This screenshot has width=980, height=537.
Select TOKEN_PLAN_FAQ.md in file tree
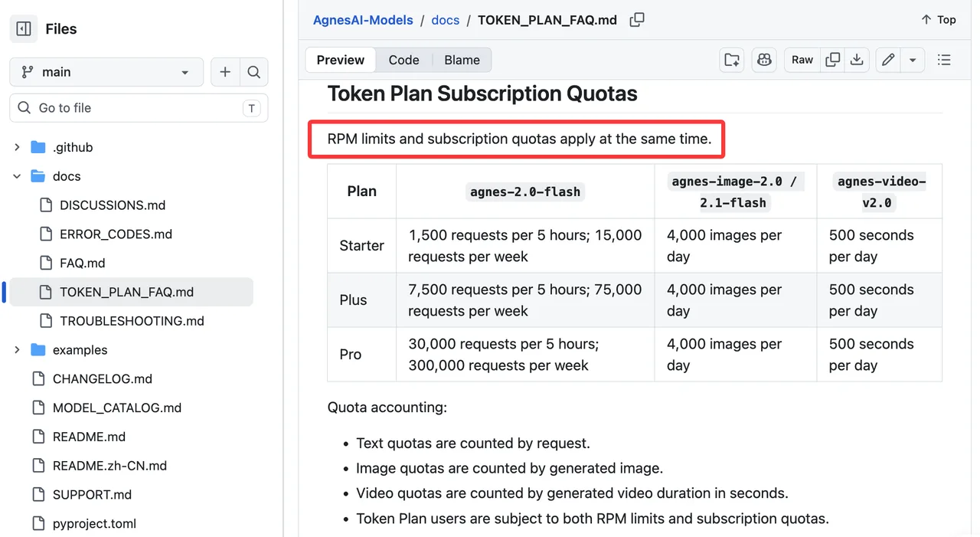[126, 292]
